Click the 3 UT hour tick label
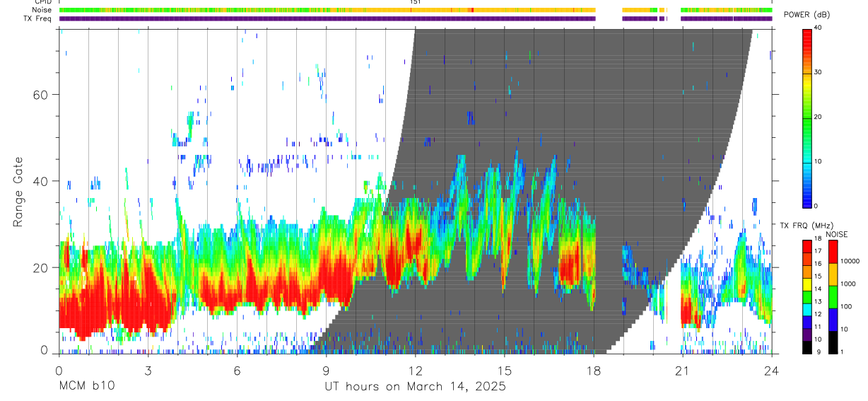 pyautogui.click(x=148, y=371)
